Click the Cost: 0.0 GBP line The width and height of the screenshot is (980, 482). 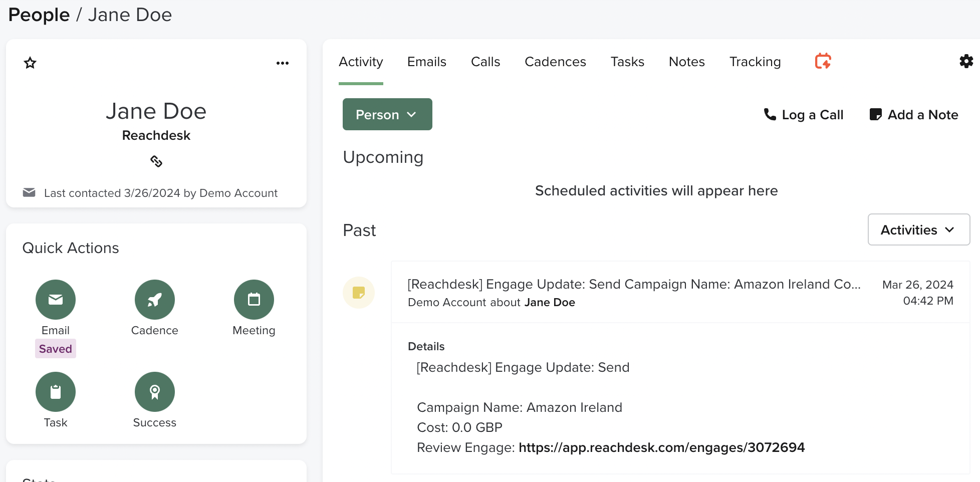click(459, 427)
